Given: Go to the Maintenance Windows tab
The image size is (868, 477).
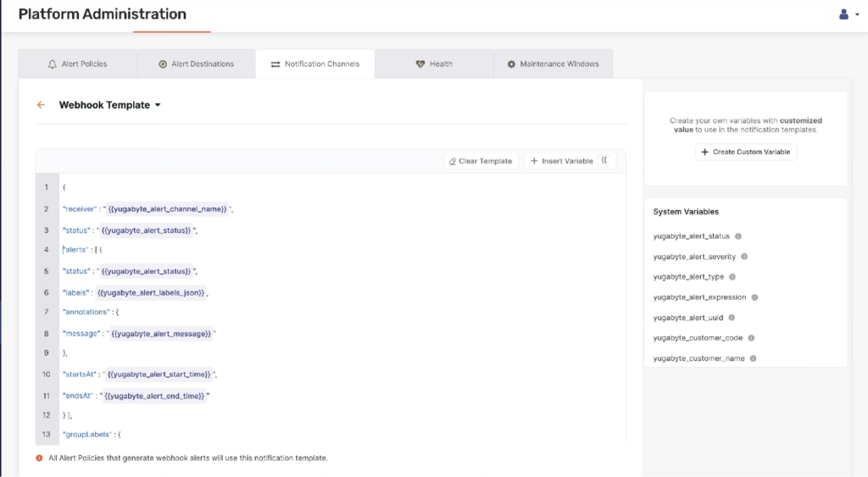Looking at the screenshot, I should coord(553,64).
